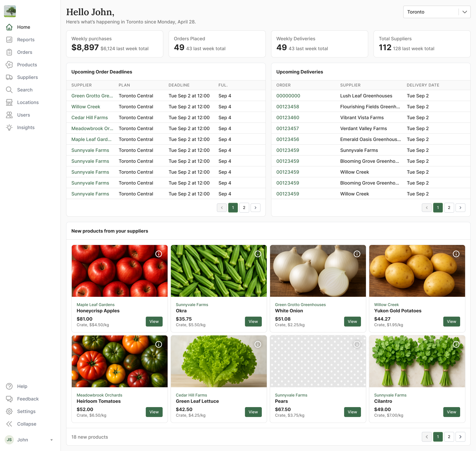View the Okra product details
Screen dimensions: 476x451
(x=253, y=321)
